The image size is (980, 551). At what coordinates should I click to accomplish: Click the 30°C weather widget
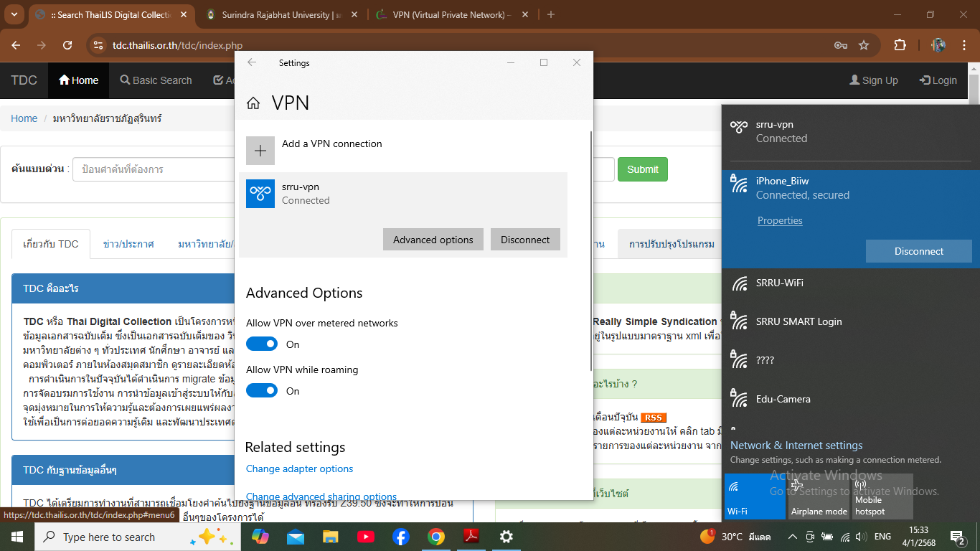(735, 537)
